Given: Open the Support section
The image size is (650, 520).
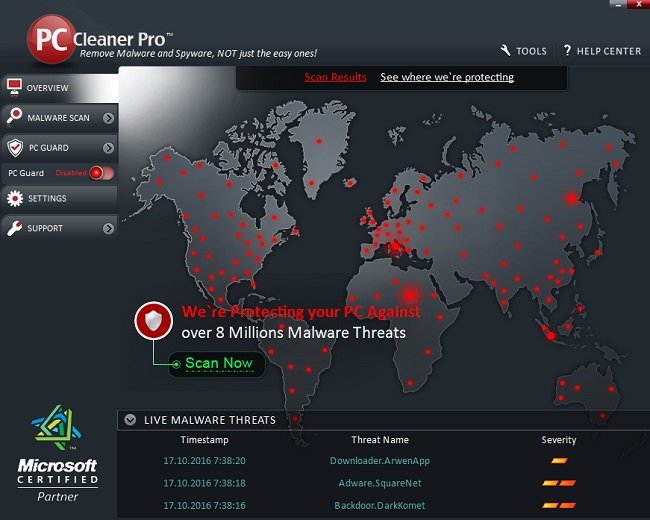Looking at the screenshot, I should tap(60, 228).
